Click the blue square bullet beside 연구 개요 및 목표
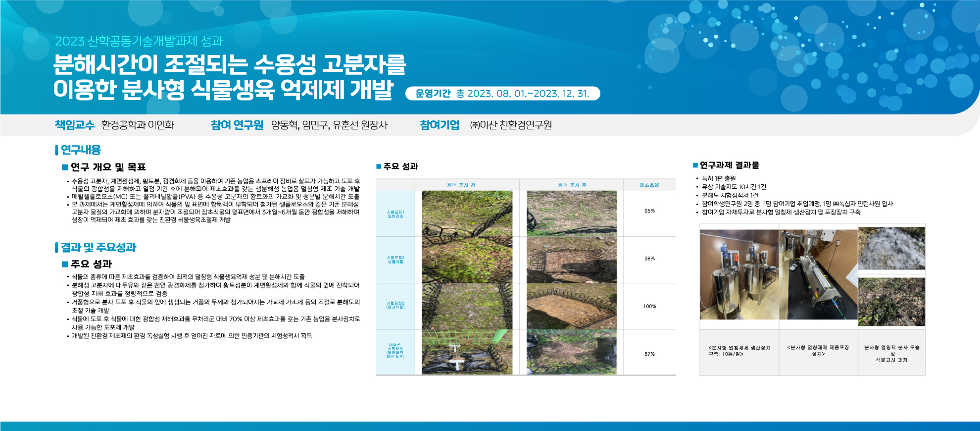The width and height of the screenshot is (980, 431). click(65, 167)
